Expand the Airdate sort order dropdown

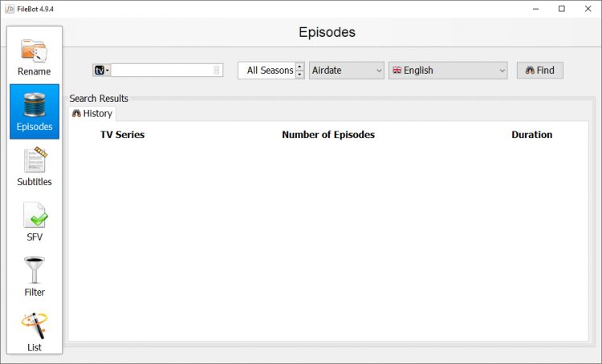point(347,71)
